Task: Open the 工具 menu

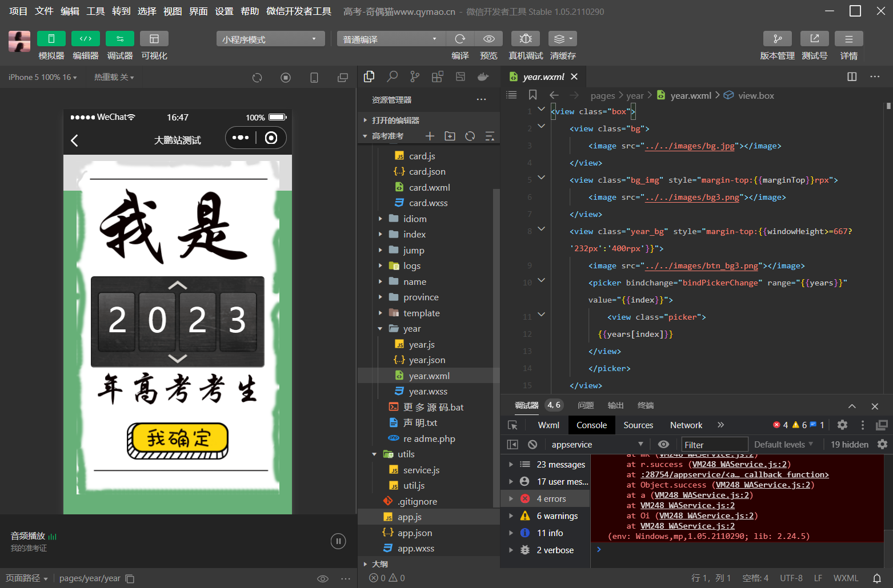Action: (95, 11)
